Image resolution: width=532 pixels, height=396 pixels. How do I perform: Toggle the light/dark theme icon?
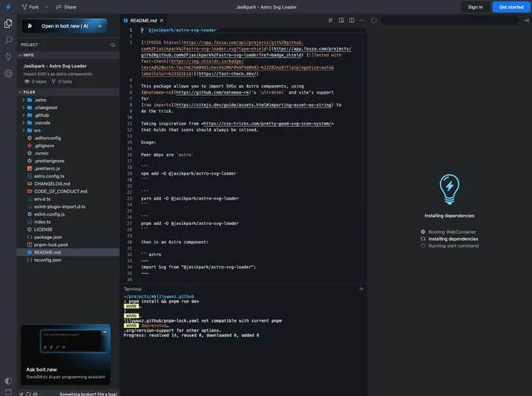pyautogui.click(x=9, y=381)
